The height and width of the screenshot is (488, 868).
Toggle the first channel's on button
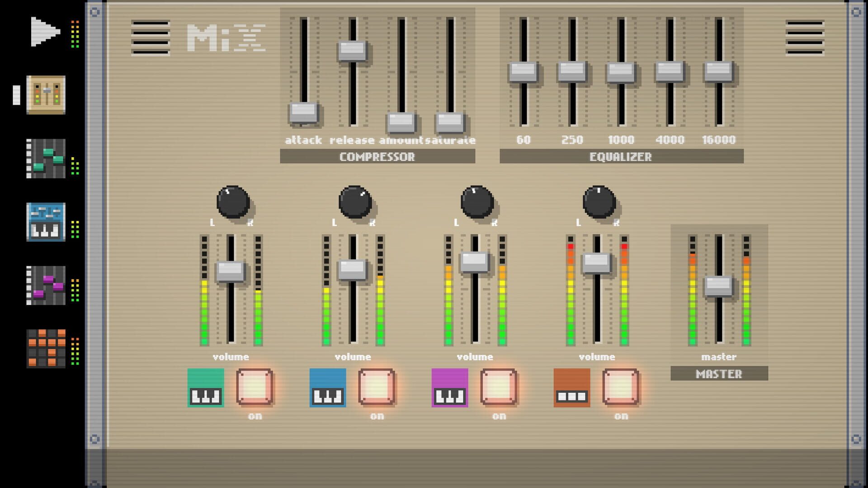tap(255, 388)
